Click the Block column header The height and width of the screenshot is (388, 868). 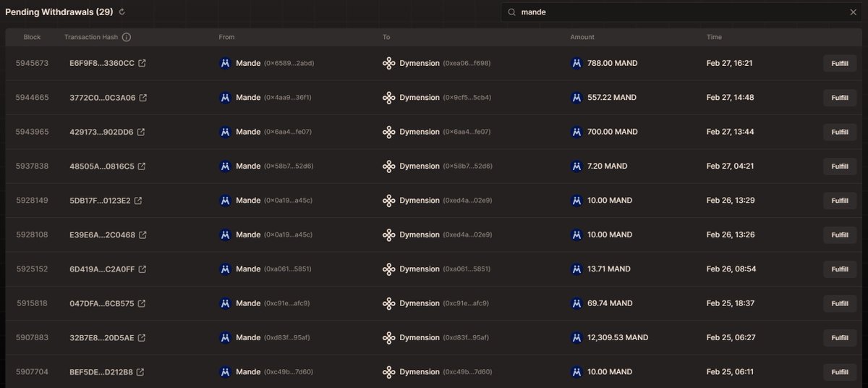point(32,37)
